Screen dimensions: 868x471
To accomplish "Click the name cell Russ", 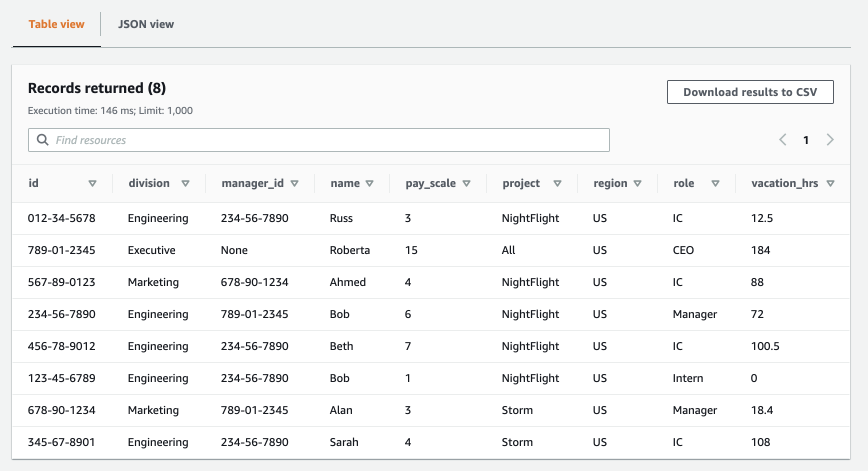I will (341, 218).
